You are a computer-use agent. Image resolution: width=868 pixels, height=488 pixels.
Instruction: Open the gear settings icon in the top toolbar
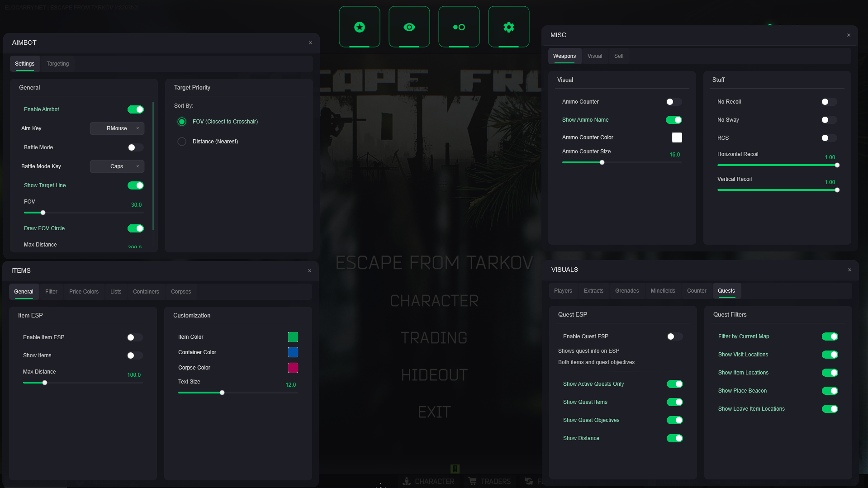[509, 27]
